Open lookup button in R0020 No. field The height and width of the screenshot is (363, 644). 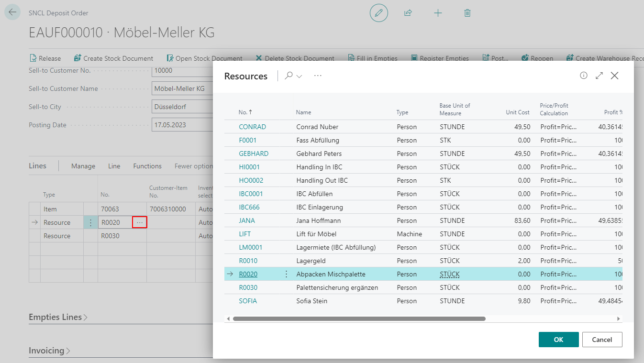tap(139, 222)
